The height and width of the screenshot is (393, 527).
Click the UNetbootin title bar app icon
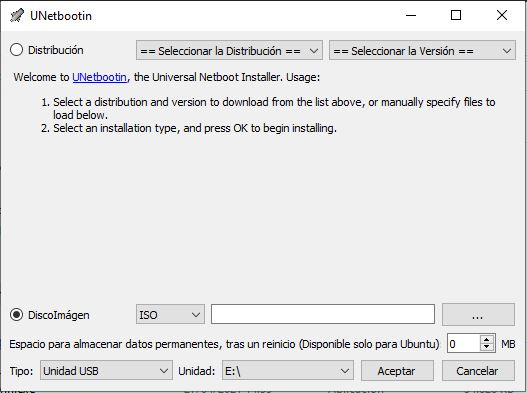click(x=17, y=15)
